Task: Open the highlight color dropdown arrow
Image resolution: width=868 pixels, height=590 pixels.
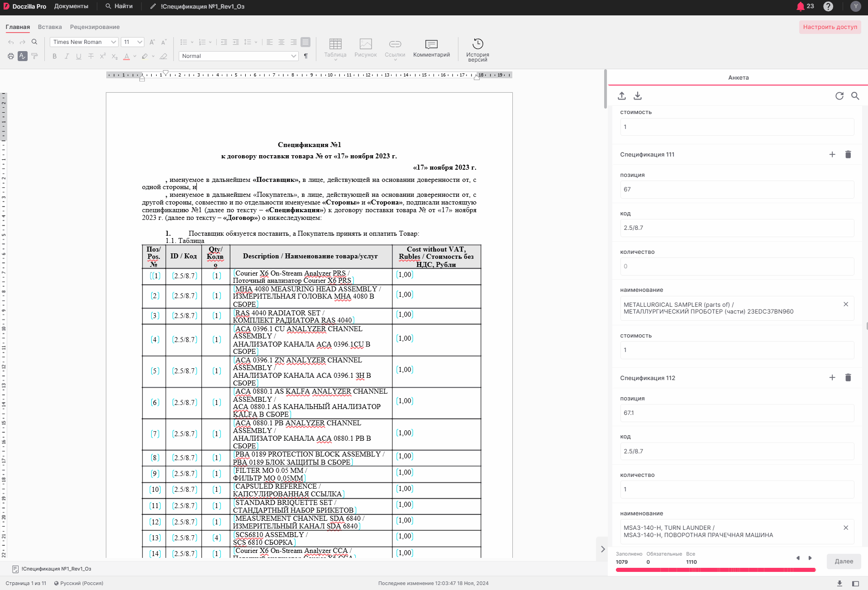Action: click(153, 56)
